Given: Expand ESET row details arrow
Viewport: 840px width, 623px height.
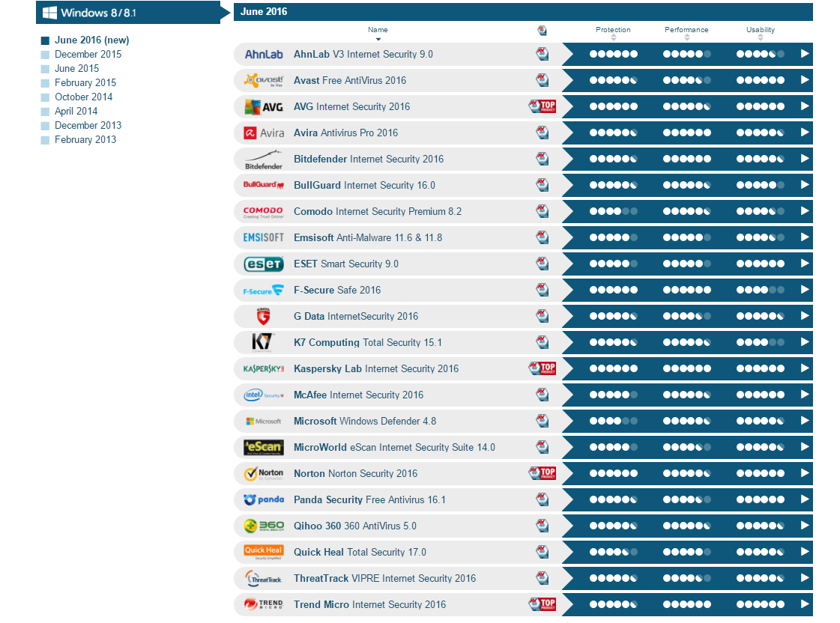Looking at the screenshot, I should (805, 264).
